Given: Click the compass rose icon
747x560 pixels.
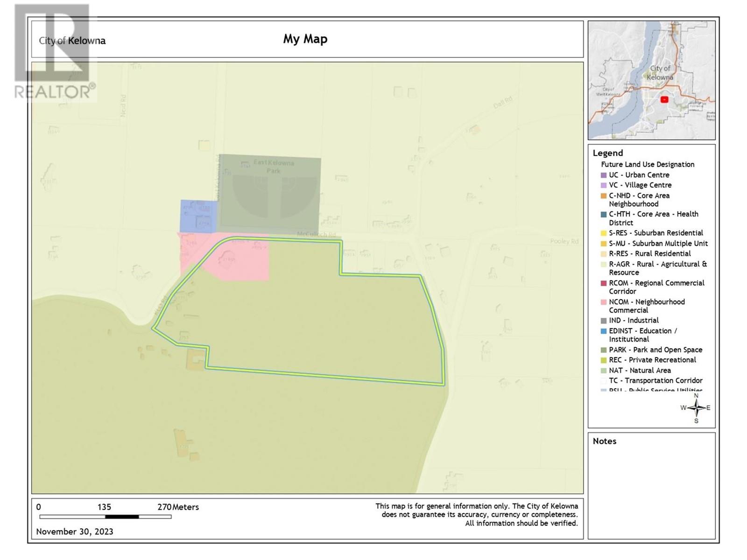Looking at the screenshot, I should (x=696, y=408).
